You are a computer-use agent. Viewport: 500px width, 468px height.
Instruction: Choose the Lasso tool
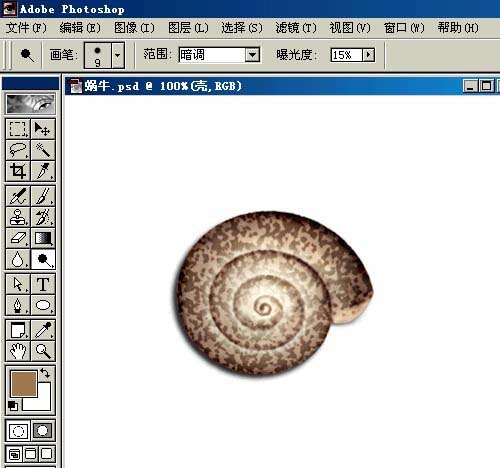pyautogui.click(x=18, y=150)
